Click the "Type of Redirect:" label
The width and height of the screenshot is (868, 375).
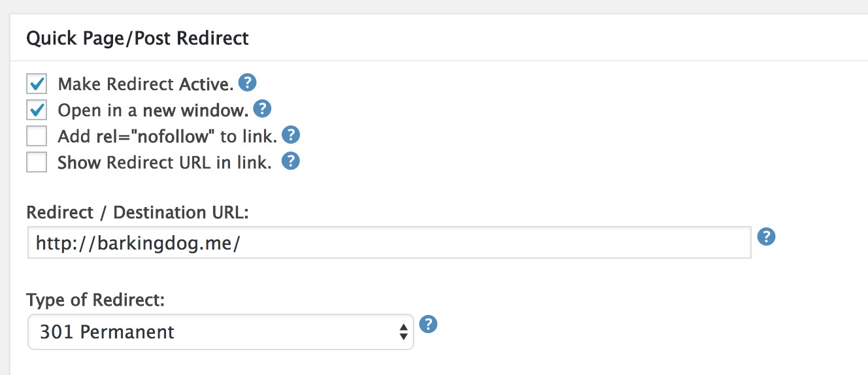tap(95, 300)
